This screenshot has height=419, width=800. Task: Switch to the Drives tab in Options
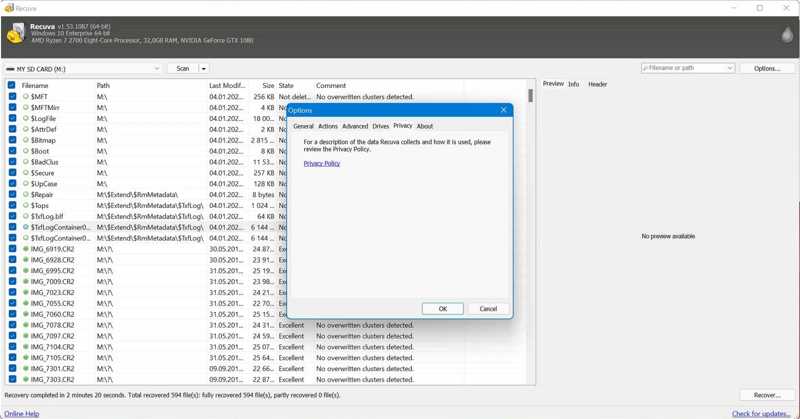[381, 126]
